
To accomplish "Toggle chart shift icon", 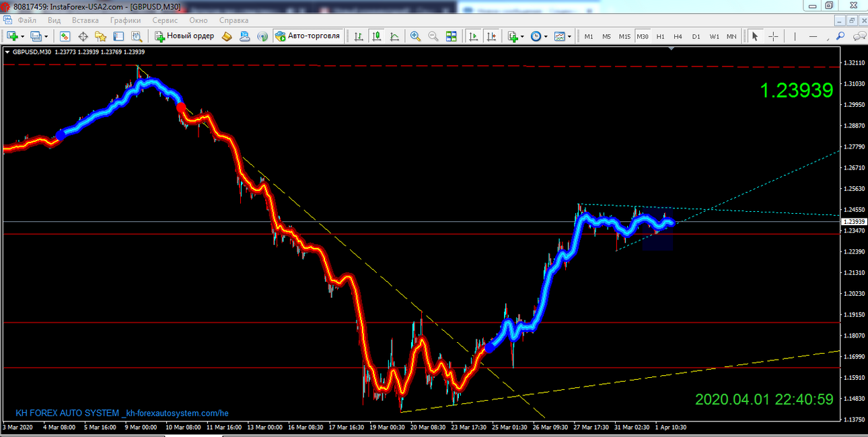I will click(492, 36).
